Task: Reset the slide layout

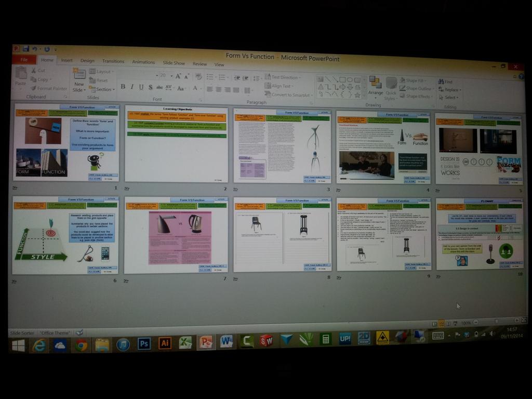Action: [99, 81]
